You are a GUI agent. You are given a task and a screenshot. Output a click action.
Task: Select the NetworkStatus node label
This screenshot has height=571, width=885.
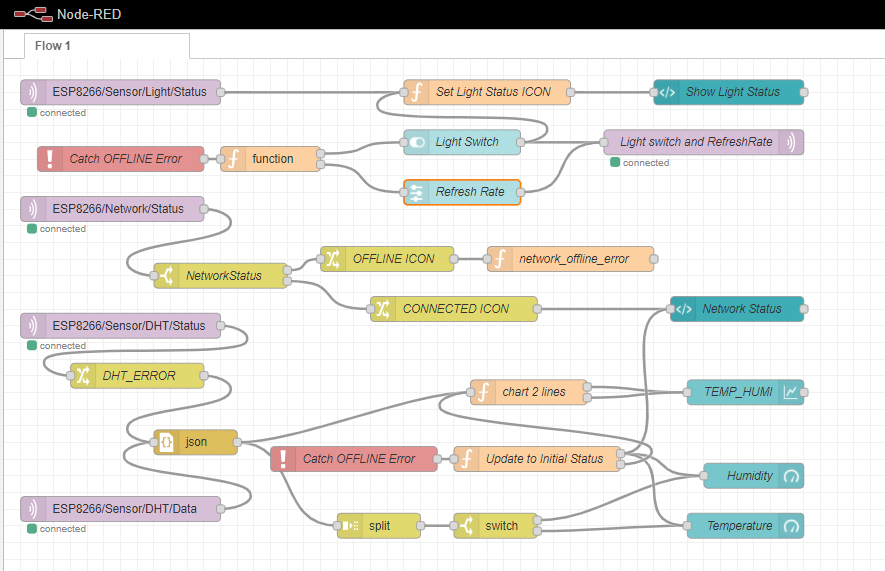tap(224, 276)
